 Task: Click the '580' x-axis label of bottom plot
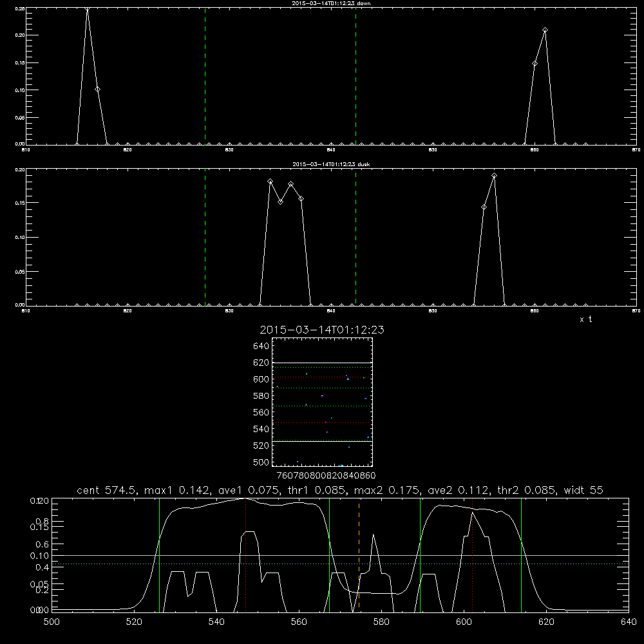tap(381, 622)
